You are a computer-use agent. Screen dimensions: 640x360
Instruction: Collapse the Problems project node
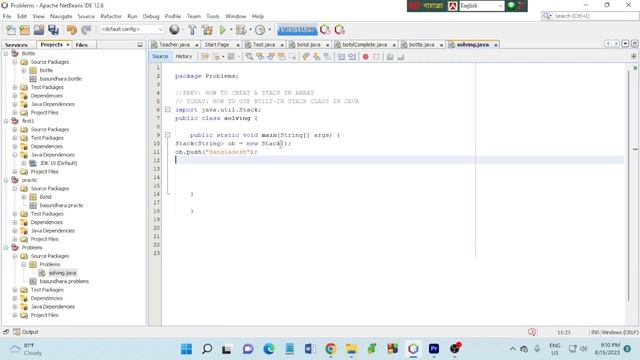[x=6, y=247]
